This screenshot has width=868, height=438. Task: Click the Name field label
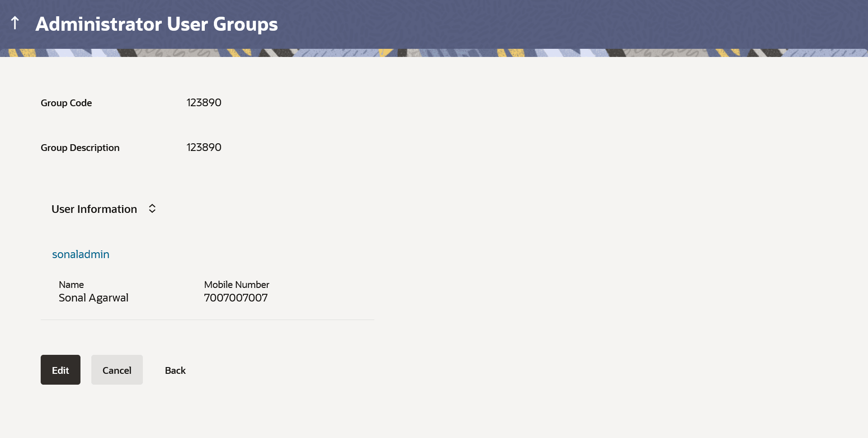pos(71,285)
